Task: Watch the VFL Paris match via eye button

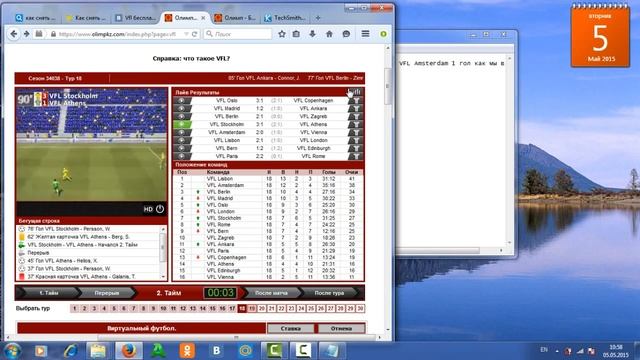Action: tap(182, 156)
